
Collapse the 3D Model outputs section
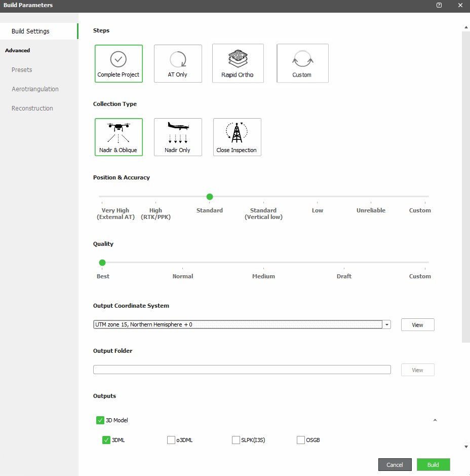point(435,420)
